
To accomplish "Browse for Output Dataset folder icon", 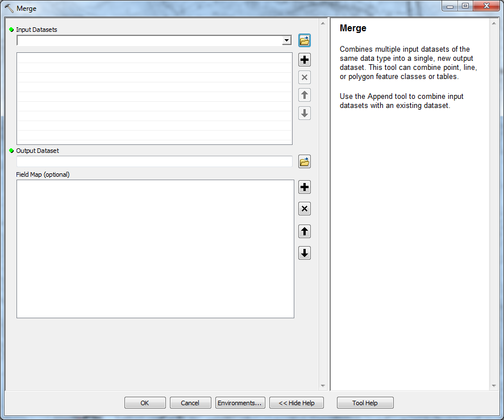I will coord(305,162).
